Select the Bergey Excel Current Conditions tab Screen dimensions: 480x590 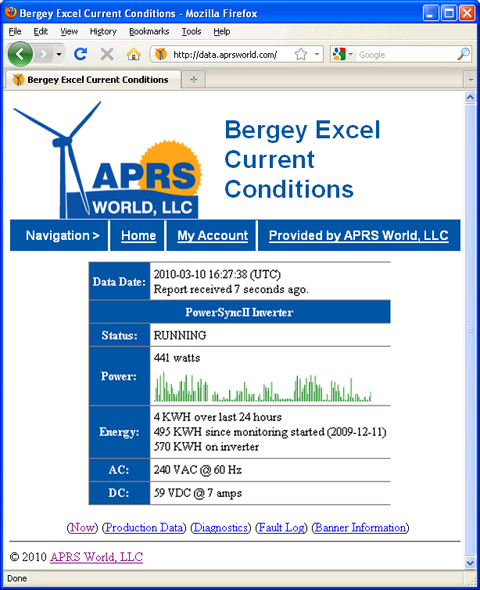click(92, 79)
